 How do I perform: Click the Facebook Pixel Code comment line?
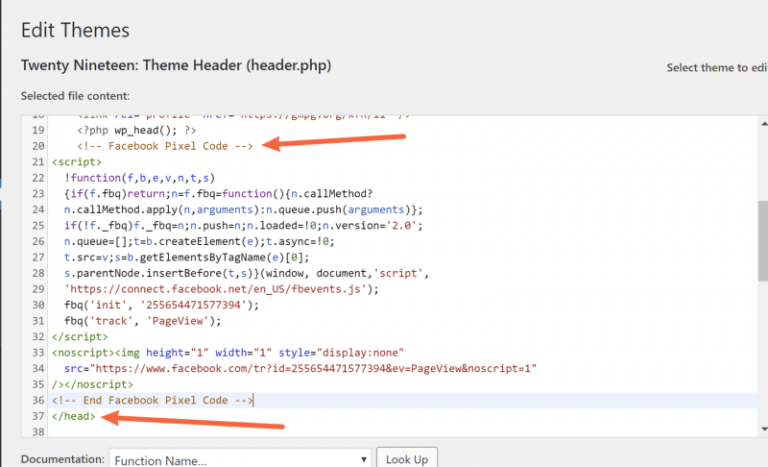pos(165,146)
